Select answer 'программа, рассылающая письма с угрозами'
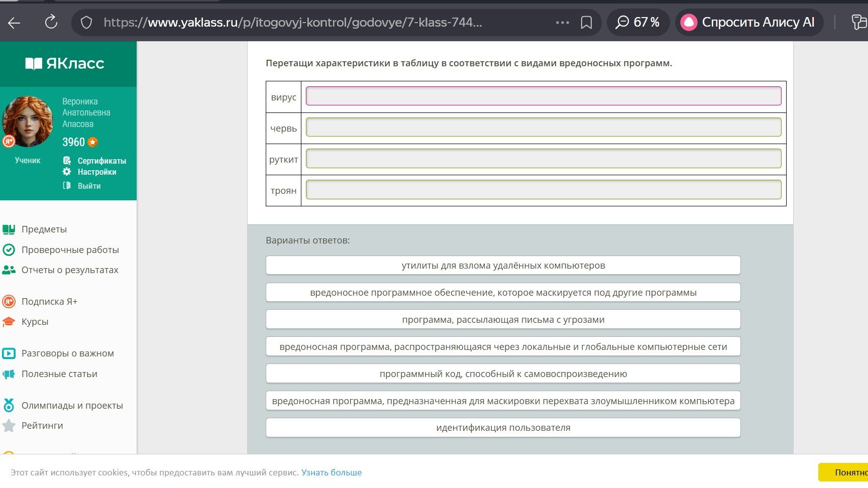Viewport: 868px width, 488px height. tap(503, 320)
